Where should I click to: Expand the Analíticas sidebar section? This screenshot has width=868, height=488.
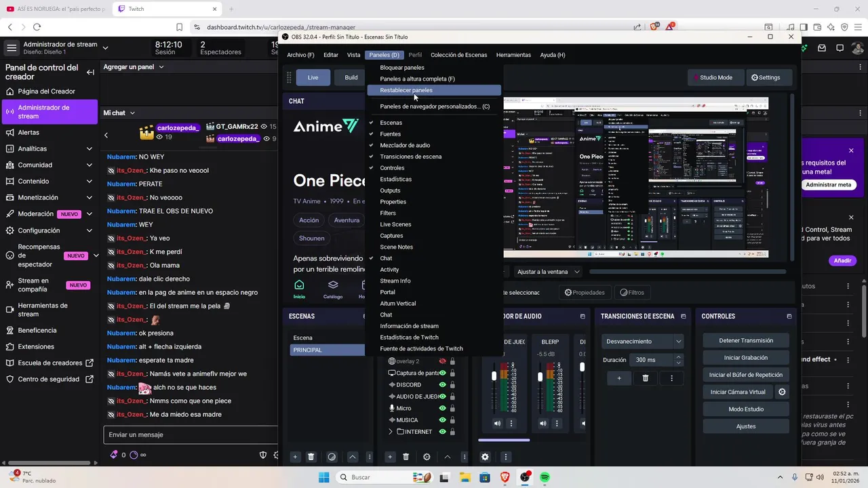coord(90,148)
